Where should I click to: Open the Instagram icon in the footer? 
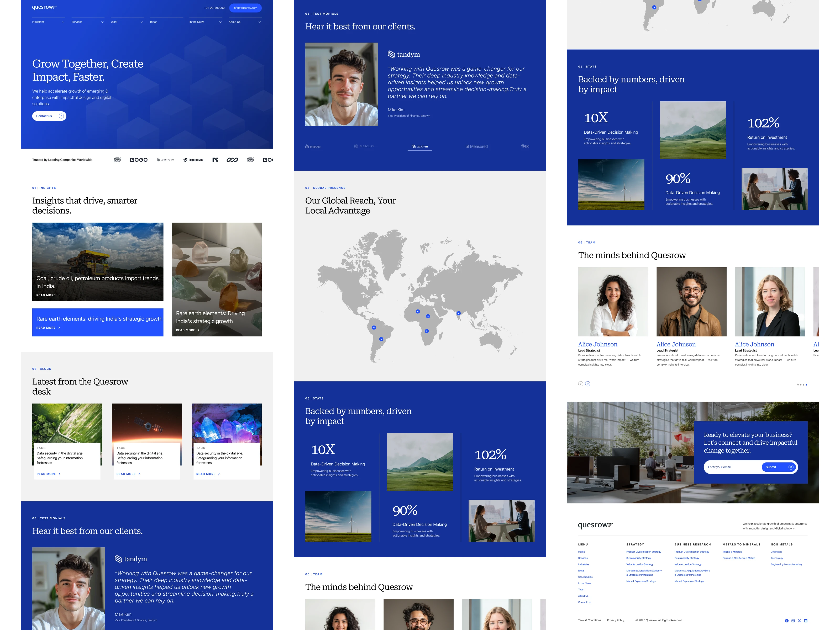[793, 621]
